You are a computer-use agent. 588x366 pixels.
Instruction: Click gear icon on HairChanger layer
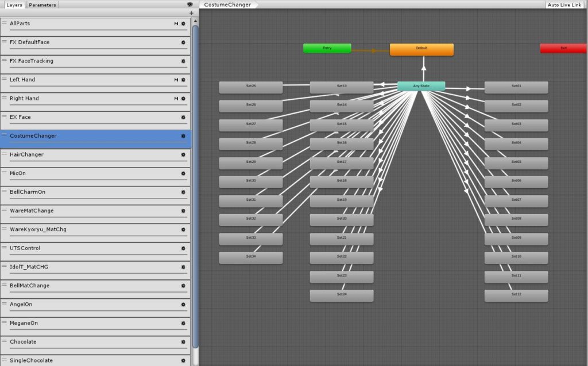[183, 155]
